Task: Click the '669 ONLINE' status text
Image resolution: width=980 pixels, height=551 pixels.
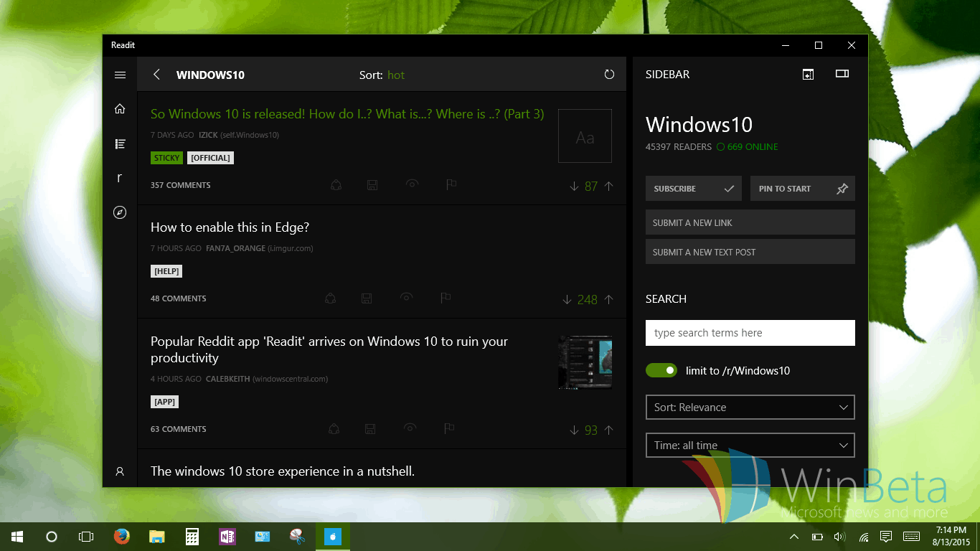Action: coord(753,147)
